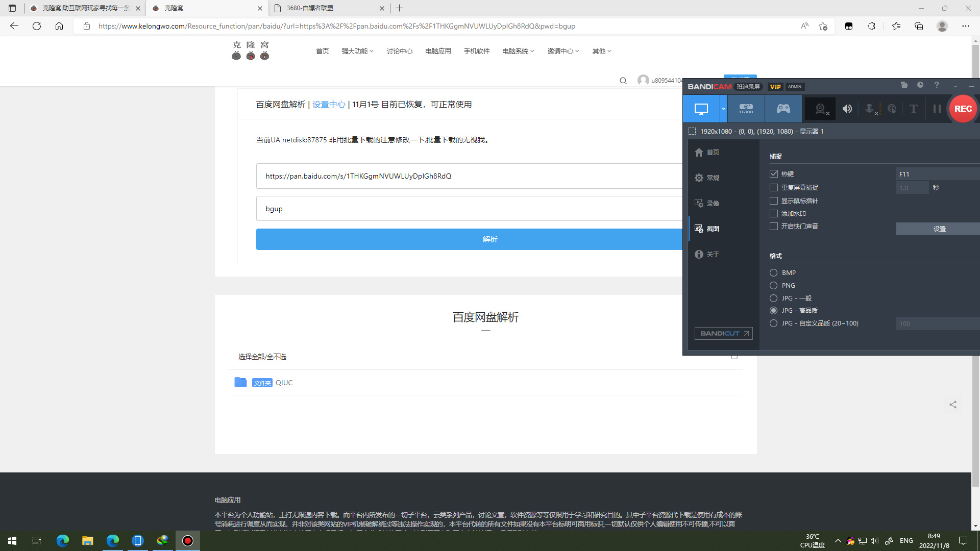
Task: Expand 邀请中心 navigation dropdown
Action: [x=563, y=51]
